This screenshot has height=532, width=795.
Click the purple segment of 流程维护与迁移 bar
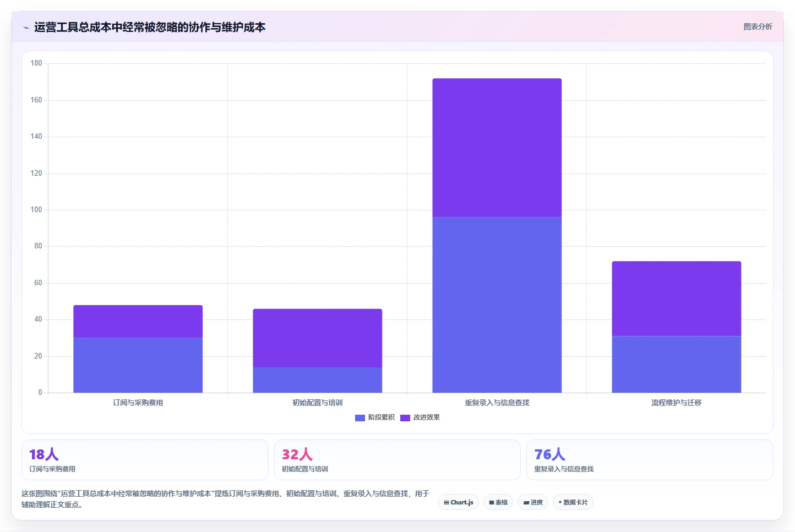[676, 298]
